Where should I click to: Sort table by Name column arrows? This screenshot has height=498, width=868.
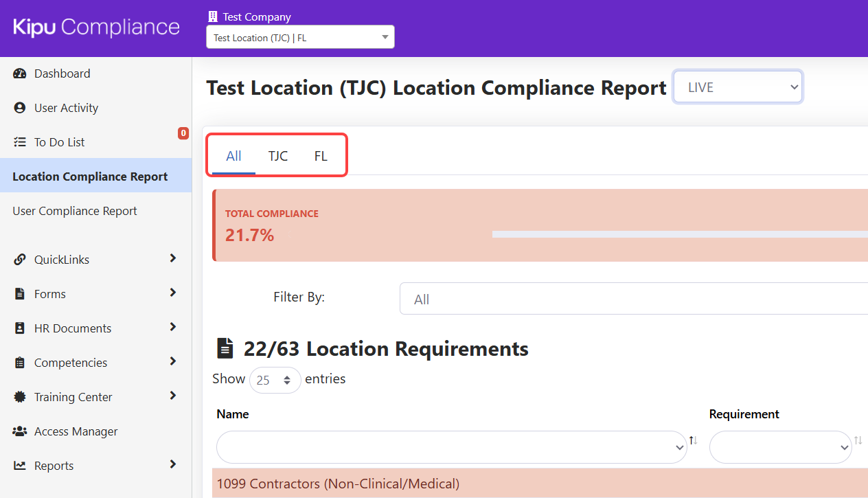693,440
